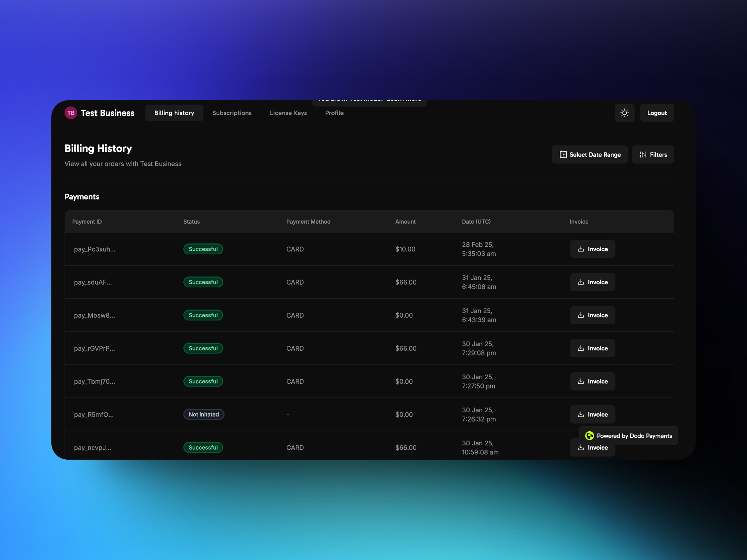Download invoice for pay_rGVPrP payment
This screenshot has height=560, width=747.
coord(593,348)
